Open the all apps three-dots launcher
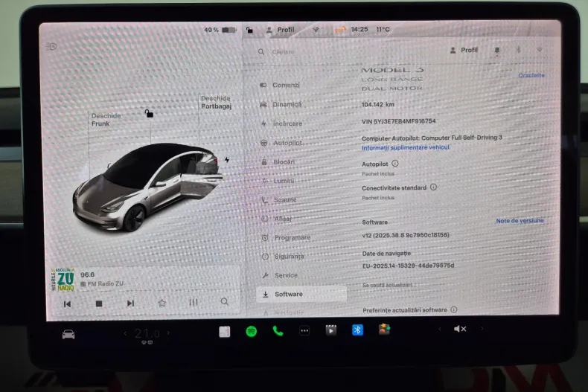The image size is (588, 392). click(x=304, y=331)
